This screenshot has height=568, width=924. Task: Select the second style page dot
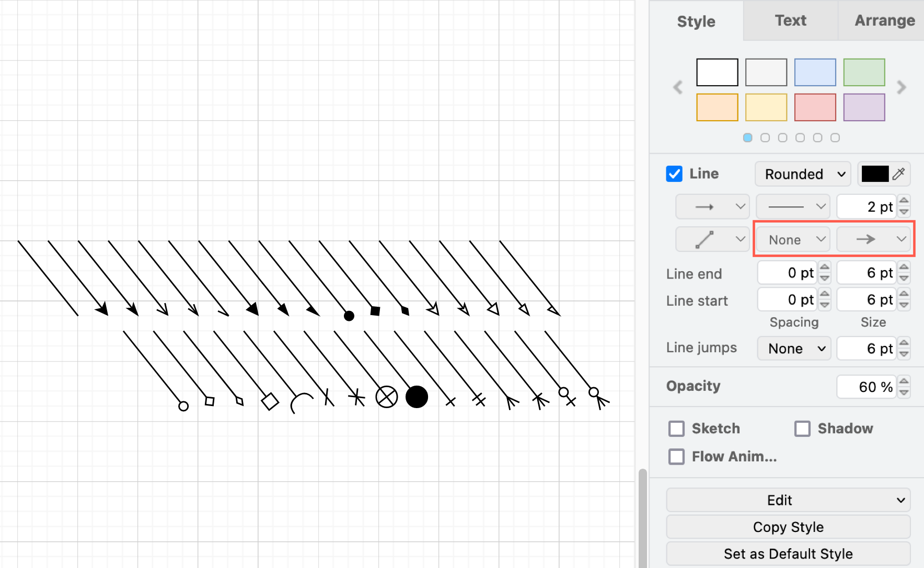pos(765,137)
